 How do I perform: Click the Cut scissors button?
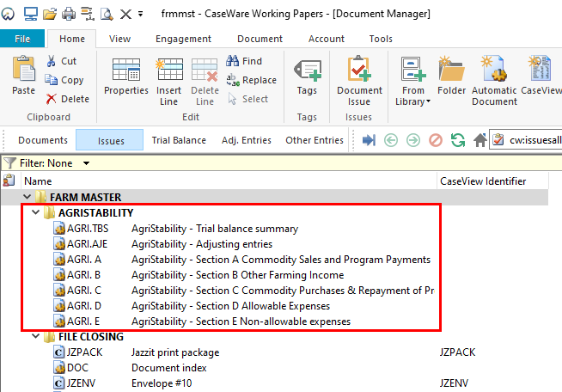pos(61,61)
